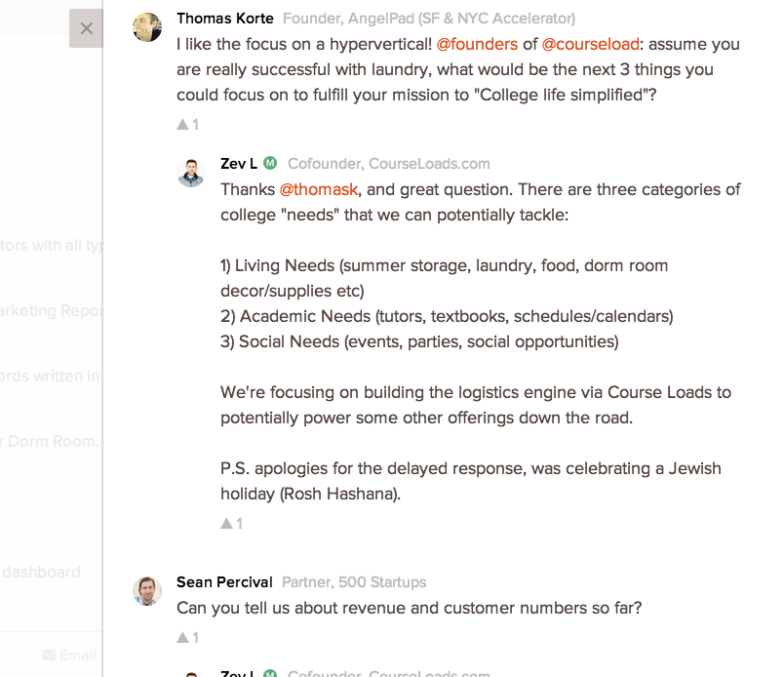
Task: Click Sean Percival's profile avatar
Action: 147,590
